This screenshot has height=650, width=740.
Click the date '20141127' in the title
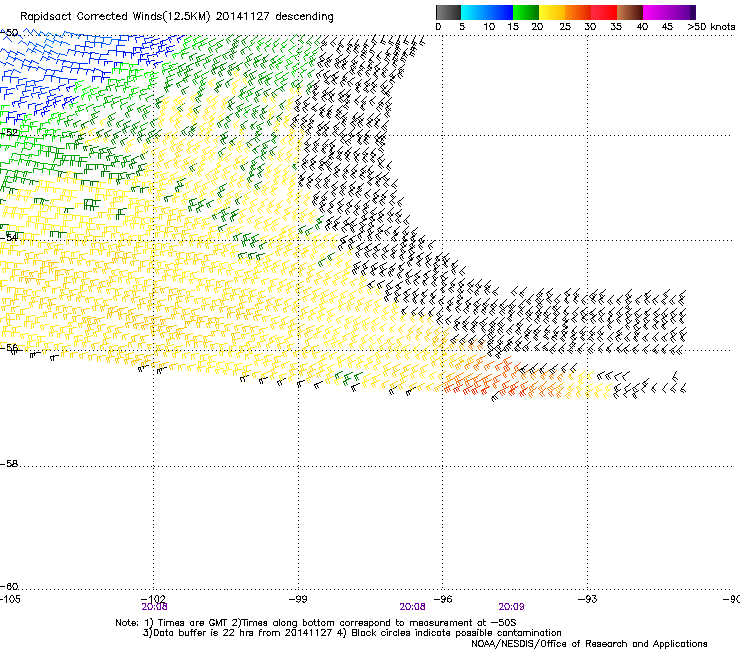[x=243, y=17]
